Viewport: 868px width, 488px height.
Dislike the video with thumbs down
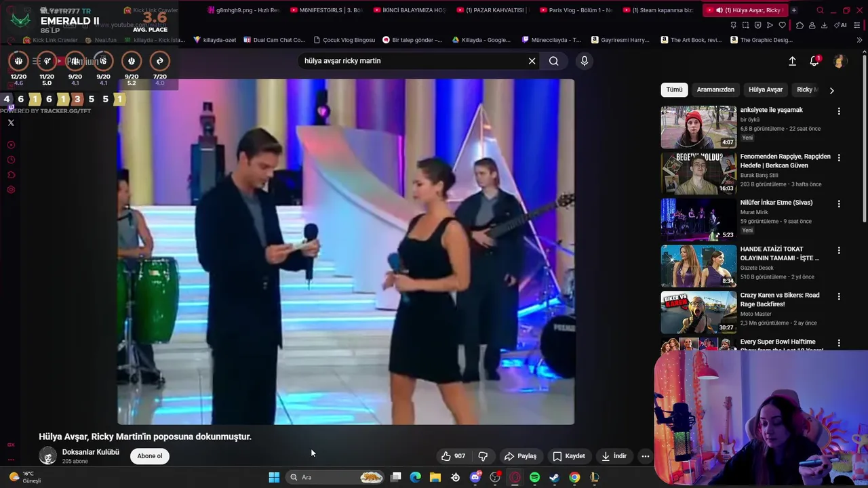pos(483,456)
